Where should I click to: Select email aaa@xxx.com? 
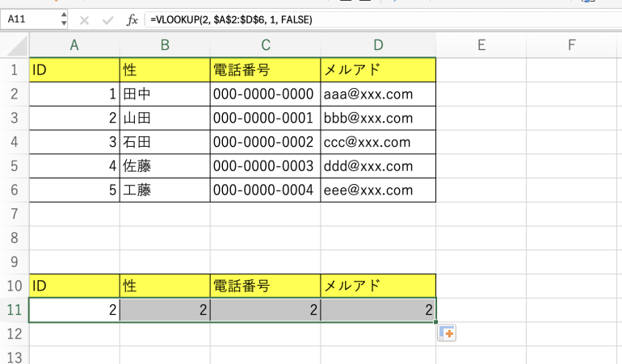[378, 94]
